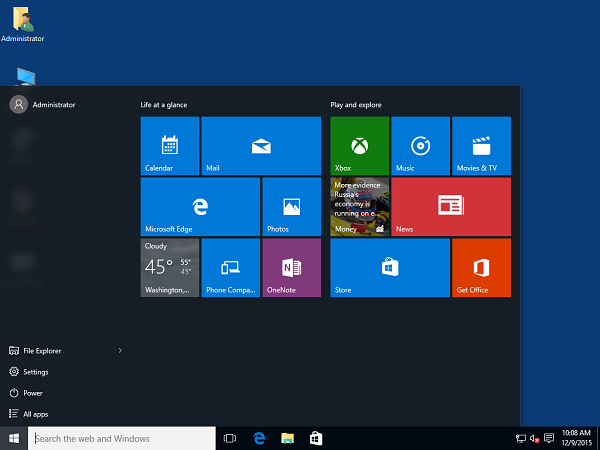
Task: Open the Phone Companion tile
Action: pos(231,267)
